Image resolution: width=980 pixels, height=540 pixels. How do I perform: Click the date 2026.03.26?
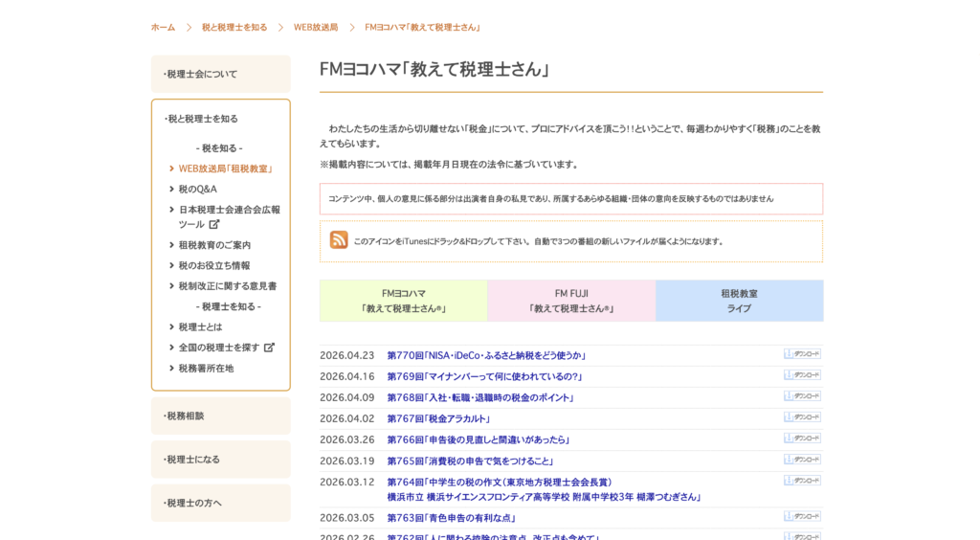click(x=346, y=440)
